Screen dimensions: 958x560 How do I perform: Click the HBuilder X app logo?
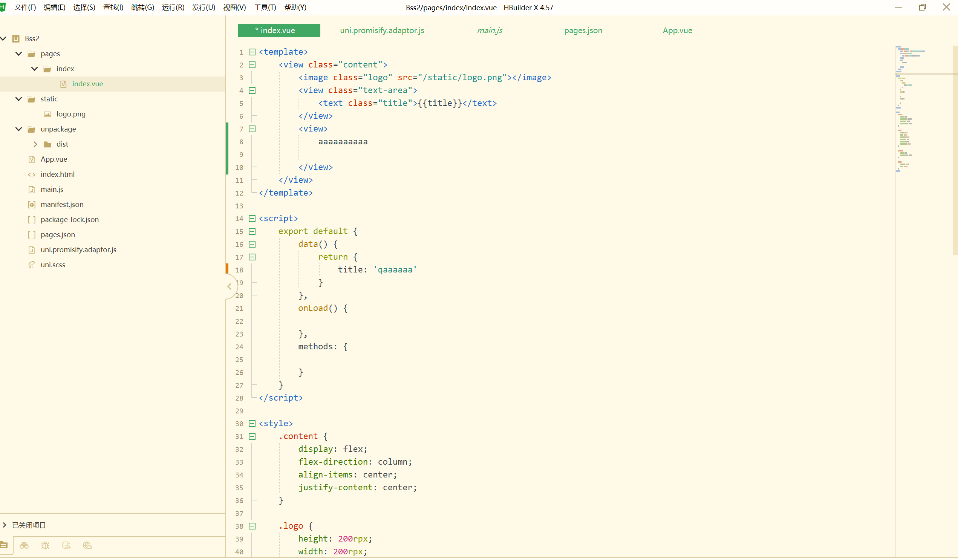[2, 7]
